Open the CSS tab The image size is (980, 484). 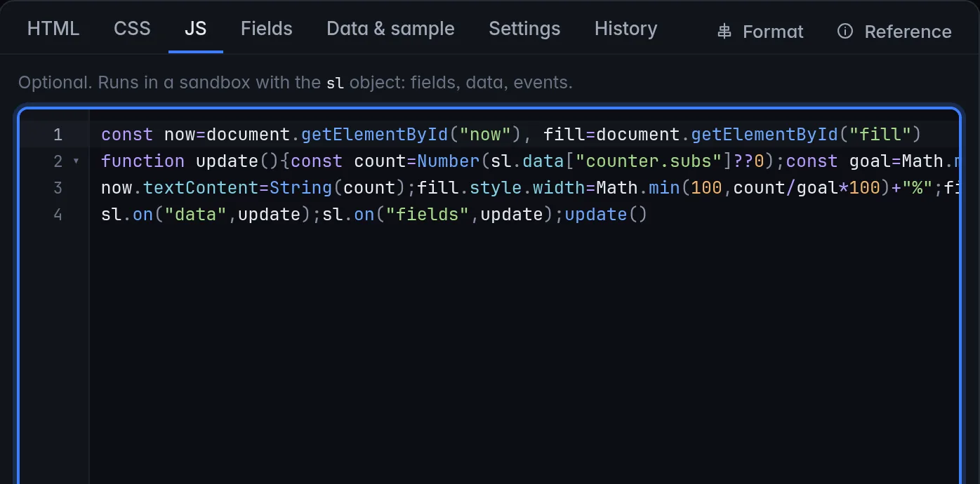point(132,29)
